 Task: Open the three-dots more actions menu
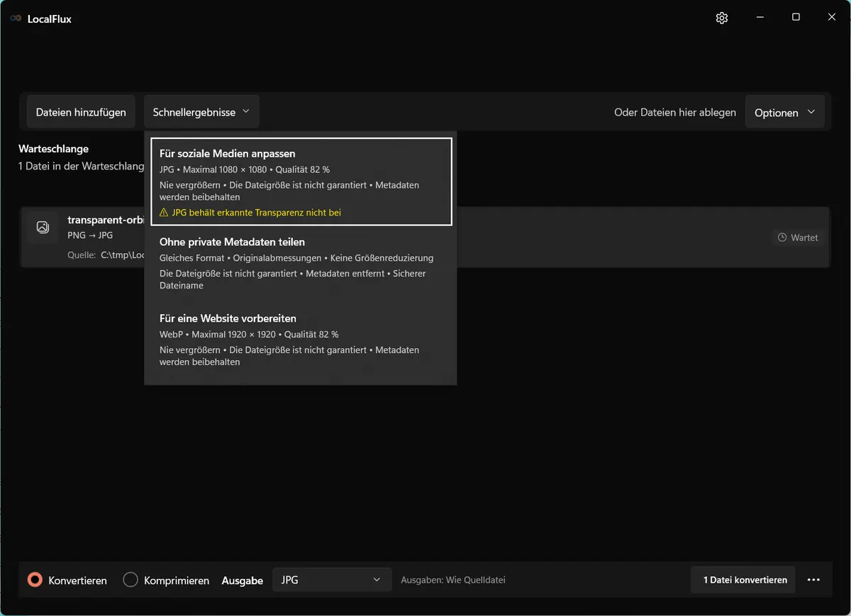[x=813, y=580]
